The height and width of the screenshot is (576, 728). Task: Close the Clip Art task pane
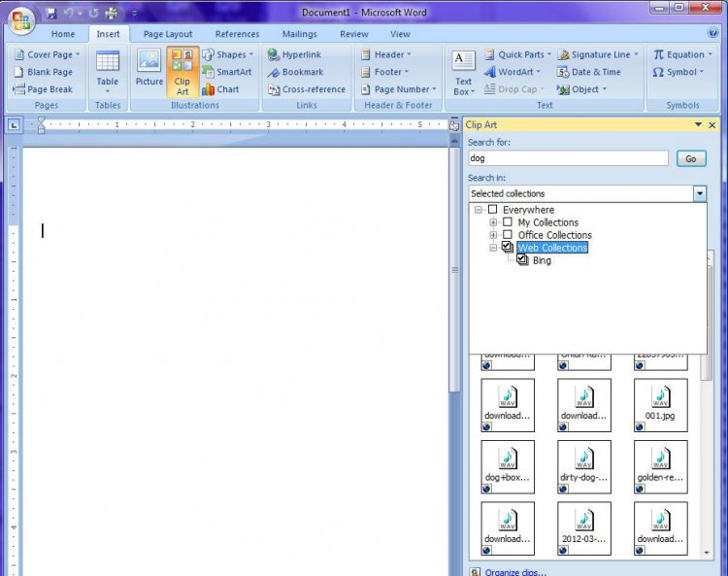(711, 125)
